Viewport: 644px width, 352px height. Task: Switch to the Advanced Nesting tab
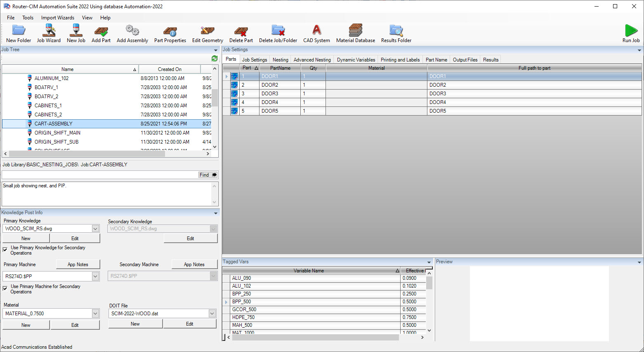click(x=312, y=59)
